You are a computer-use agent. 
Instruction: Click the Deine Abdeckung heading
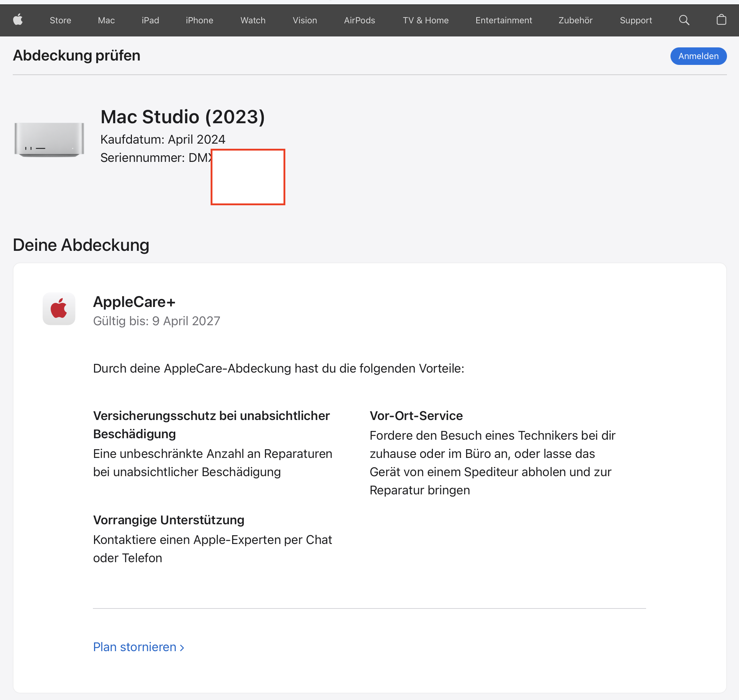click(81, 245)
